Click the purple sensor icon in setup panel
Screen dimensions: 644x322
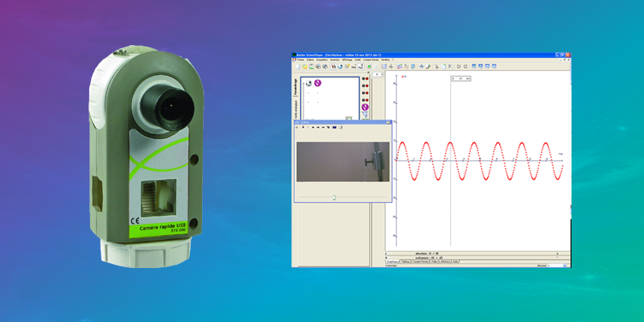(317, 82)
